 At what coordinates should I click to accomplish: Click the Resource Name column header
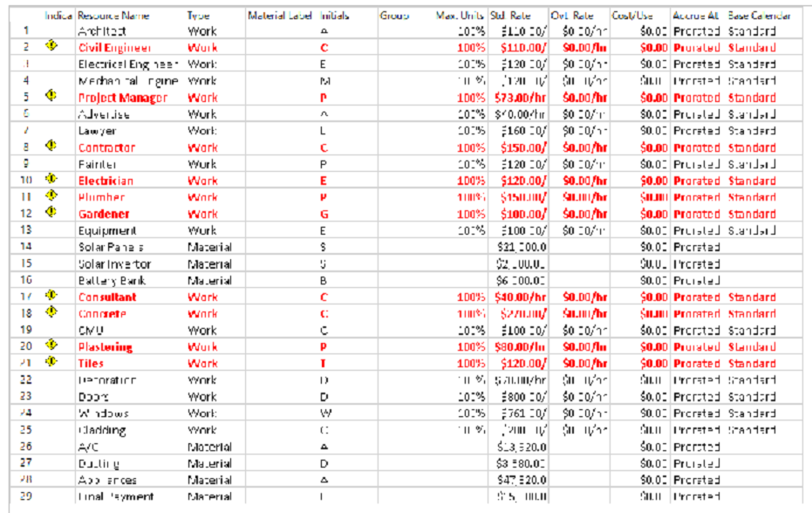click(x=113, y=16)
